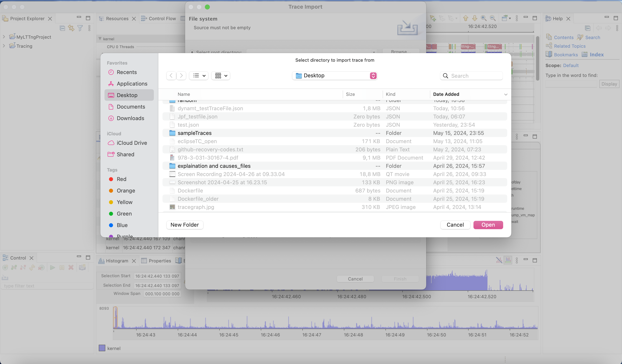622x364 pixels.
Task: Switch to the Properties tab
Action: tap(159, 261)
